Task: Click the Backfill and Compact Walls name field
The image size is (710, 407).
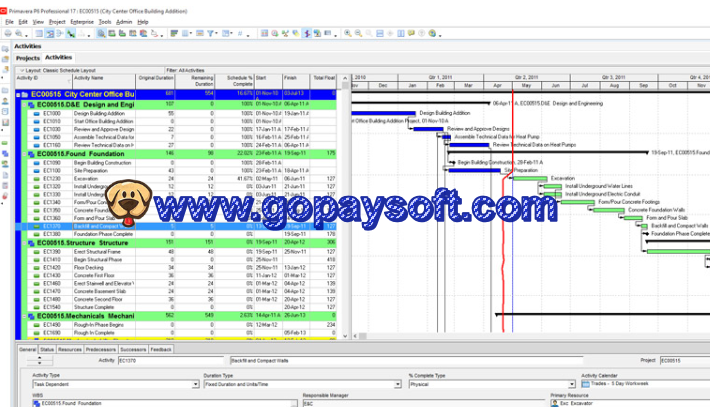Action: click(x=407, y=361)
